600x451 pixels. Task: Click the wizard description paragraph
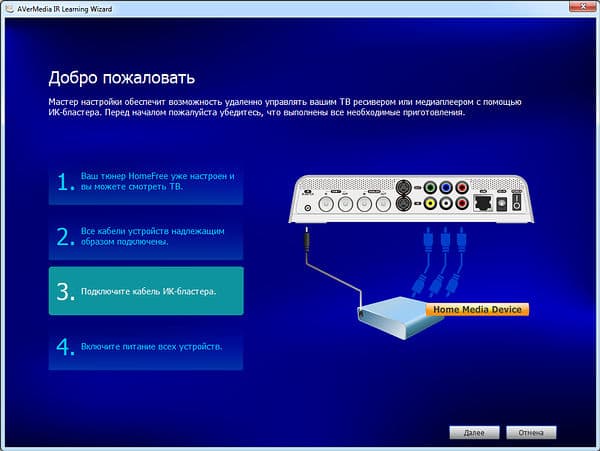click(x=285, y=107)
